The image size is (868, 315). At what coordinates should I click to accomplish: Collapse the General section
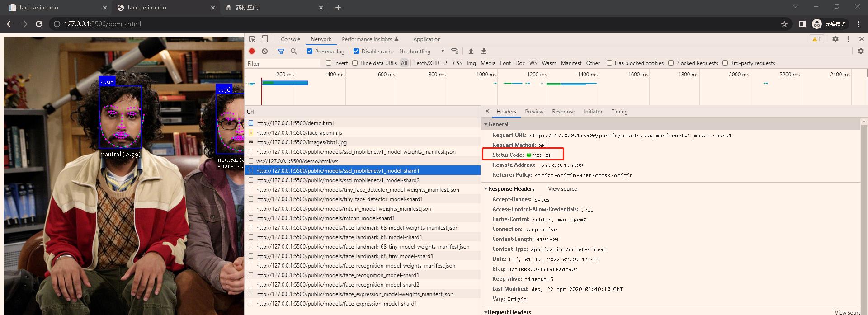coord(486,124)
